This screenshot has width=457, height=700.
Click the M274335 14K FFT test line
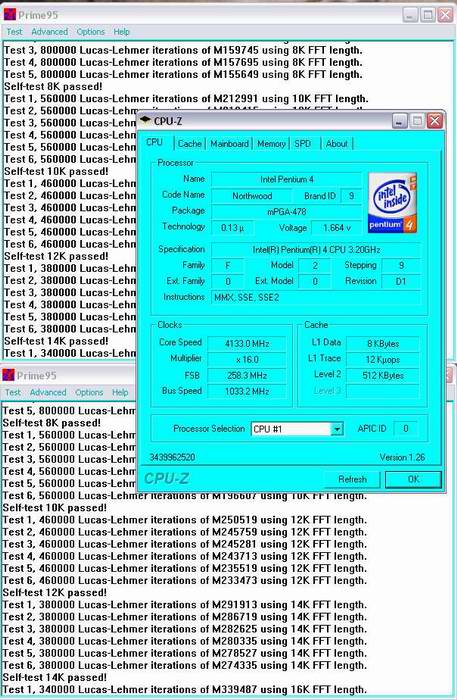(x=184, y=666)
